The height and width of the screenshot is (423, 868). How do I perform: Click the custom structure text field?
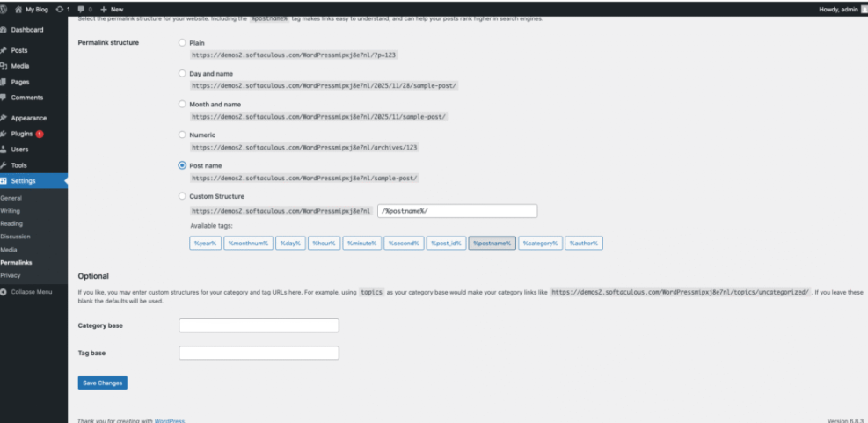[457, 211]
